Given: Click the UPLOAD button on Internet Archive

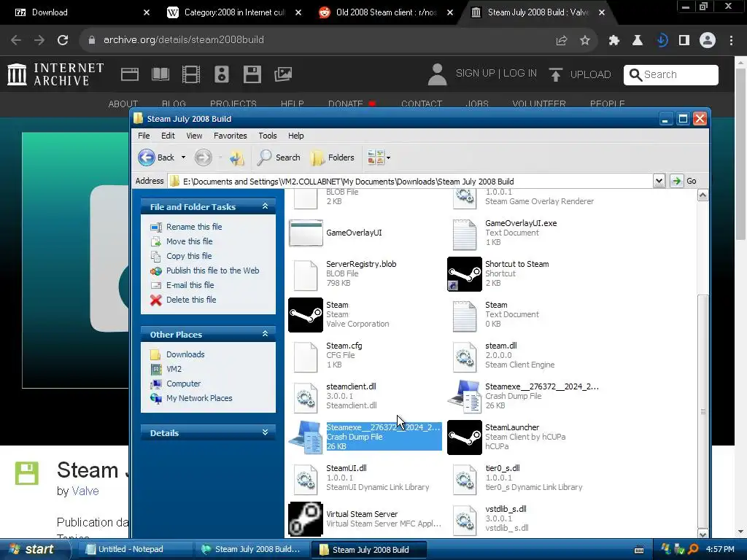Looking at the screenshot, I should [579, 74].
